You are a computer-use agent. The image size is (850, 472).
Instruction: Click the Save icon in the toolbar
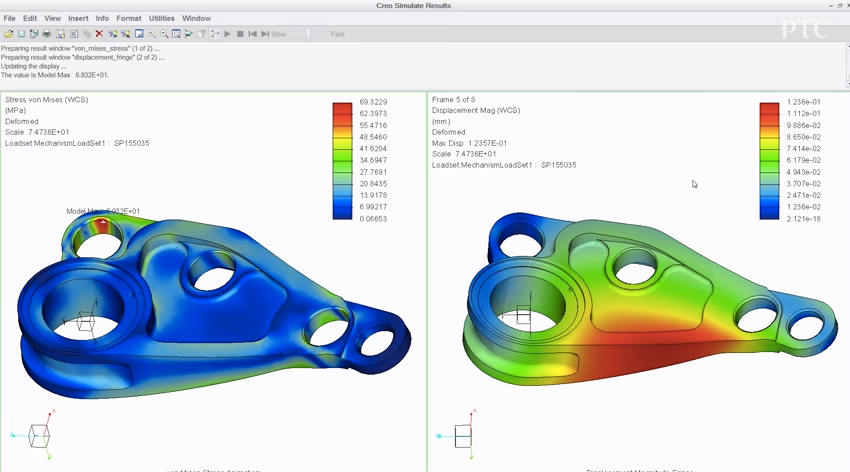(21, 34)
